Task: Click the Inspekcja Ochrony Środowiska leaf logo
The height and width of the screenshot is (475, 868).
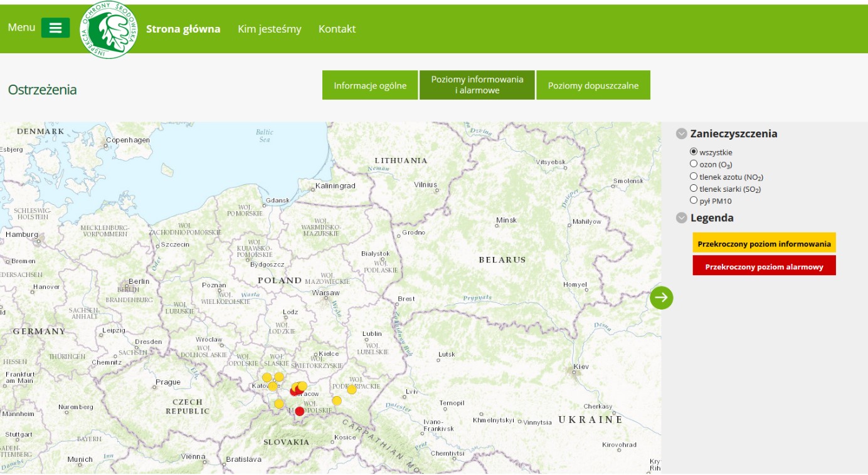Action: click(x=109, y=29)
